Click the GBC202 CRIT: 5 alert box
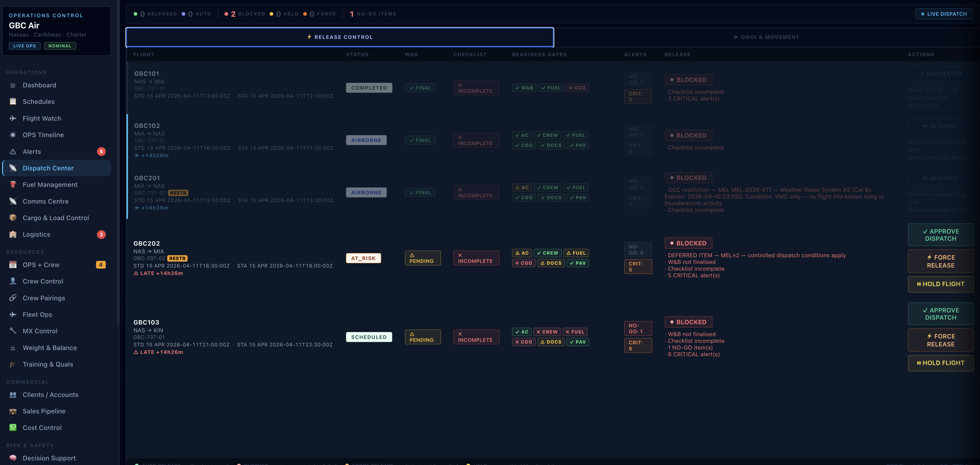 pyautogui.click(x=638, y=267)
